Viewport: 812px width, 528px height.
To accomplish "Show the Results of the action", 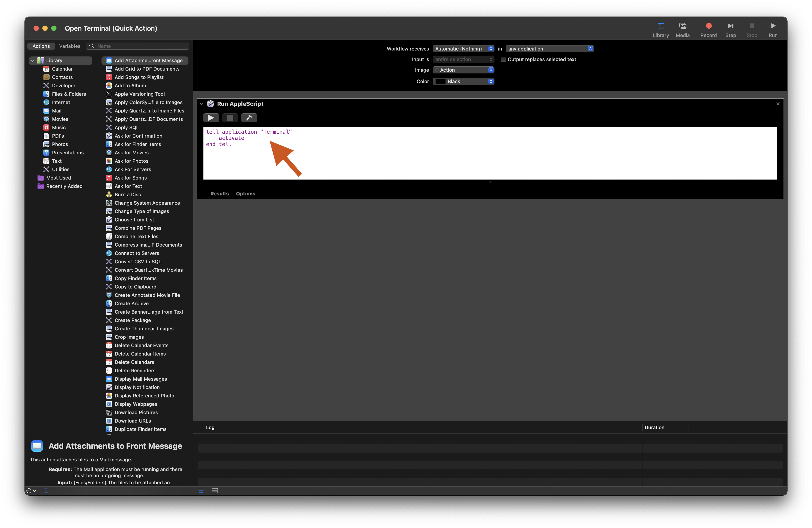I will click(x=219, y=193).
